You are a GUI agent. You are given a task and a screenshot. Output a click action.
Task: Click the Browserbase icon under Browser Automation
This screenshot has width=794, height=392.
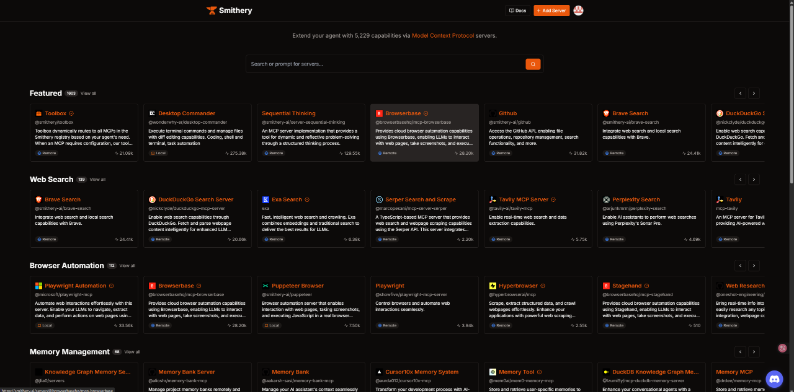coord(152,286)
